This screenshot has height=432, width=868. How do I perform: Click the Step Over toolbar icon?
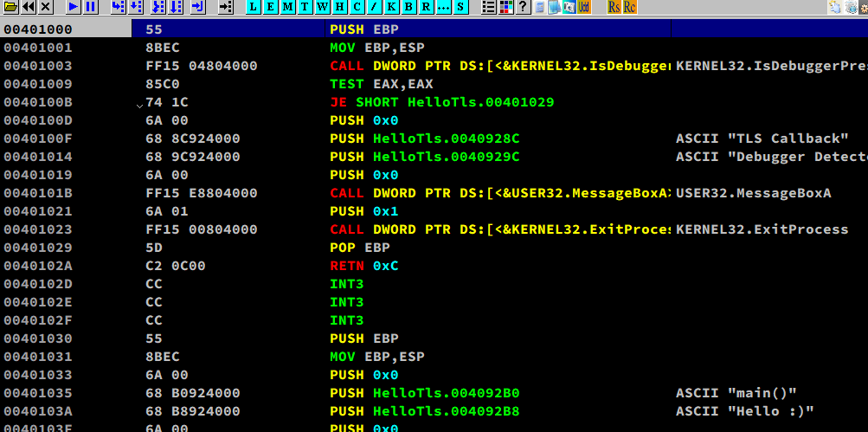(136, 7)
